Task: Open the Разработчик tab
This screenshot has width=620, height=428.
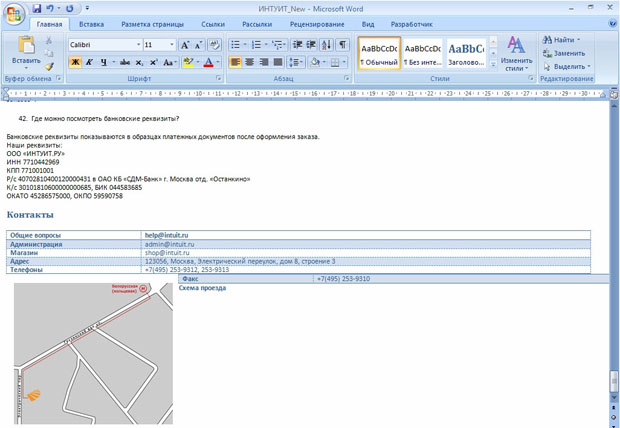Action: click(x=412, y=24)
